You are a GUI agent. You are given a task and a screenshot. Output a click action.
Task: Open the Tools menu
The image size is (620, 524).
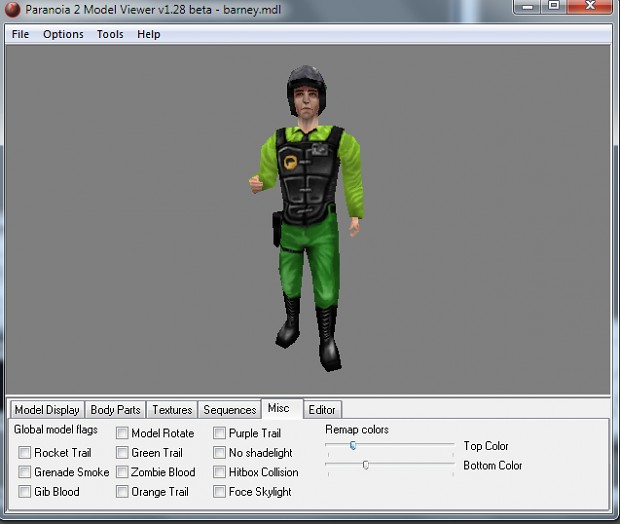[x=110, y=34]
